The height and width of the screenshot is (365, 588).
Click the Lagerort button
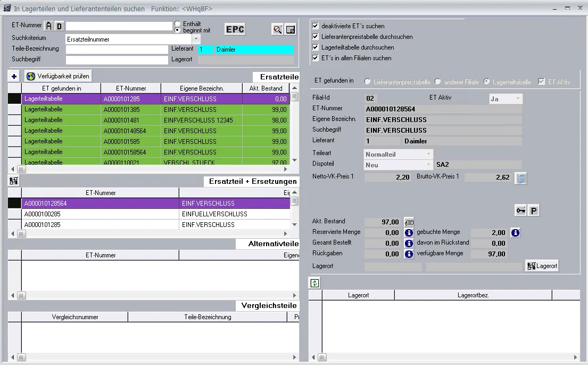tap(542, 266)
